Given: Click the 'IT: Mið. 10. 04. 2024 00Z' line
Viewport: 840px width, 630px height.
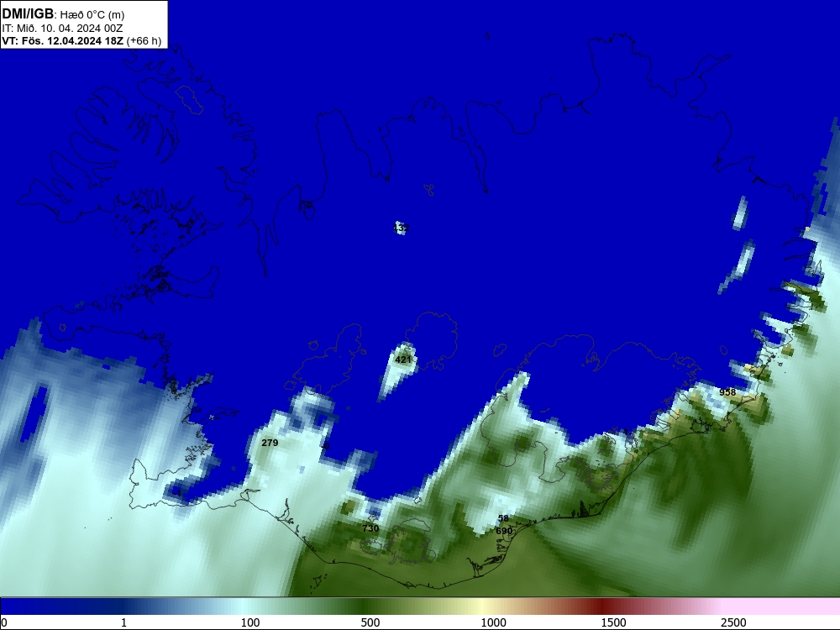Looking at the screenshot, I should [x=62, y=29].
